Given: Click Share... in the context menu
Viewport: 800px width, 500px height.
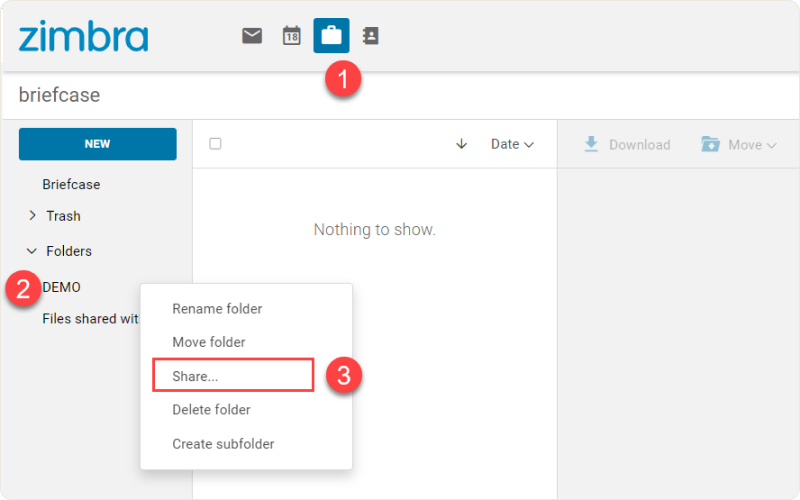Looking at the screenshot, I should 195,376.
